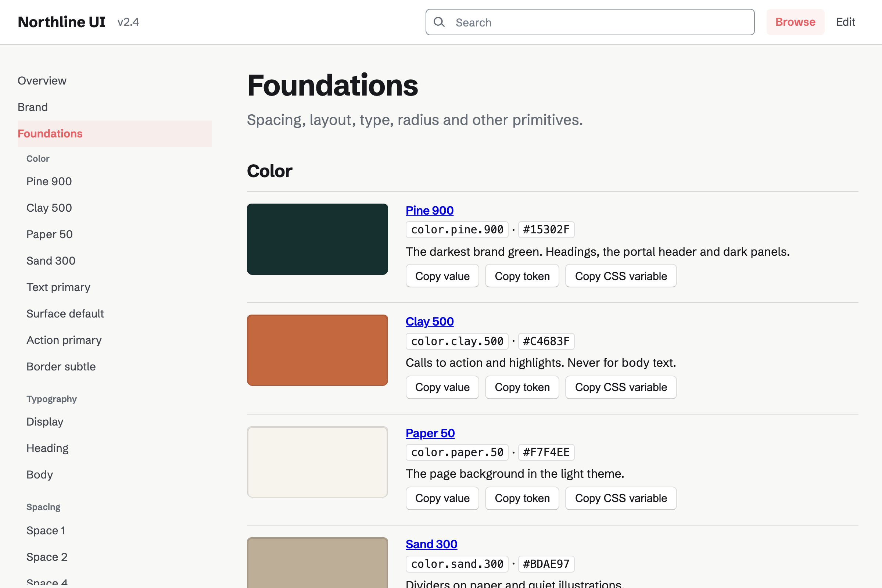Image resolution: width=882 pixels, height=588 pixels.
Task: Copy token for Paper 50
Action: (x=522, y=498)
